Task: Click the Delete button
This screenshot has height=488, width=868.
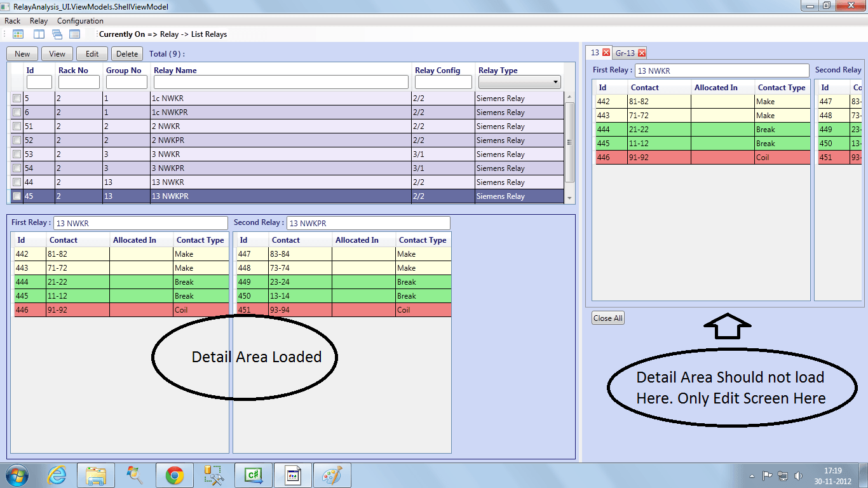Action: [x=127, y=54]
